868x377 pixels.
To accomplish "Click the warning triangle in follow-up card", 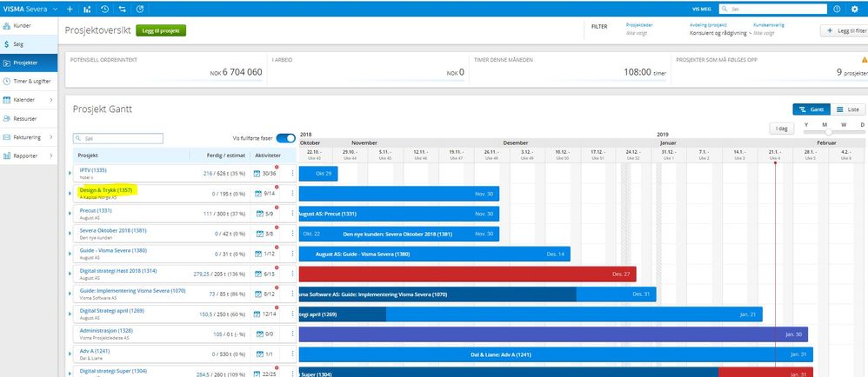I will [865, 60].
